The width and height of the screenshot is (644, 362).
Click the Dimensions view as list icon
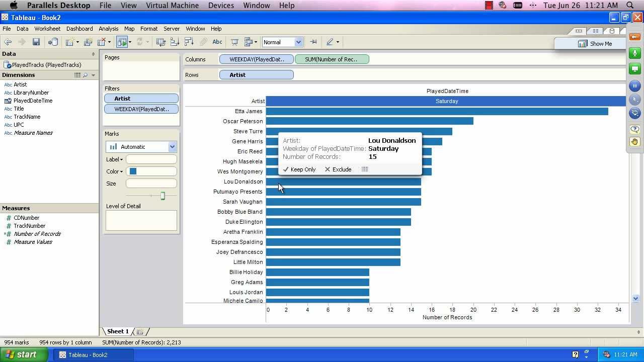click(77, 75)
